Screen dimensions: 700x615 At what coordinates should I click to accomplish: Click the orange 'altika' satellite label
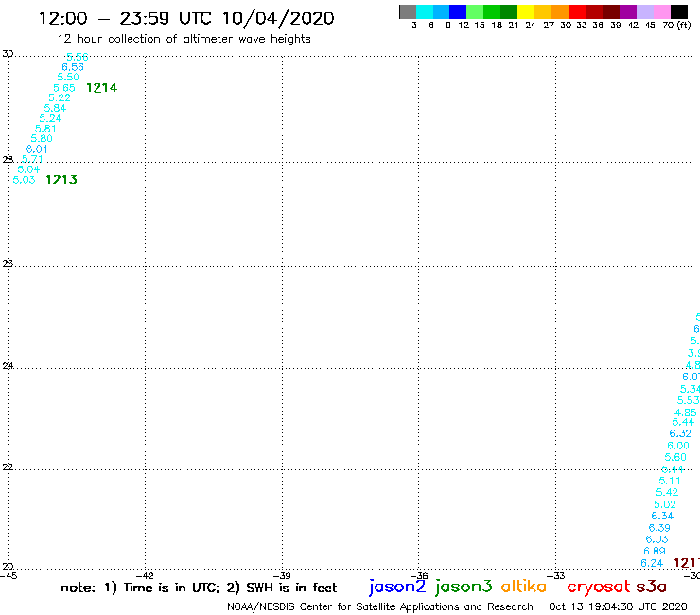tap(524, 586)
